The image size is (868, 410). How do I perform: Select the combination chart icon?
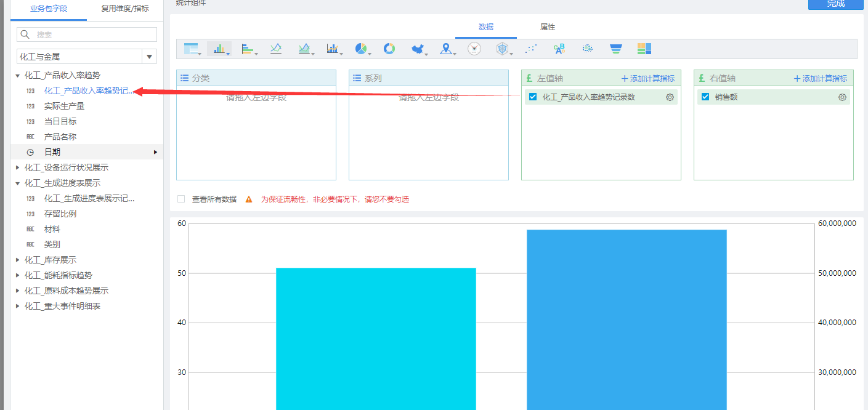[x=333, y=49]
